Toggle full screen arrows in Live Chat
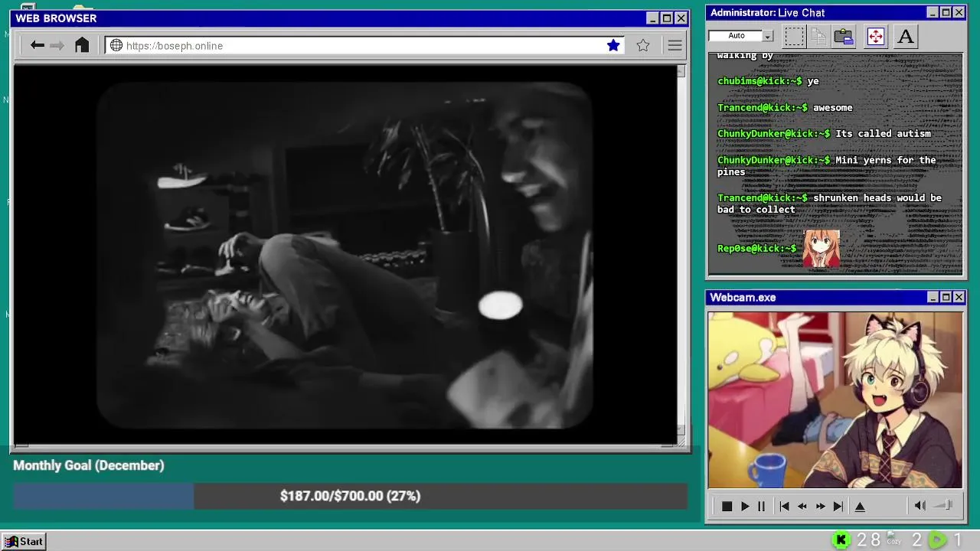Screen dimensions: 980x551 (875, 36)
